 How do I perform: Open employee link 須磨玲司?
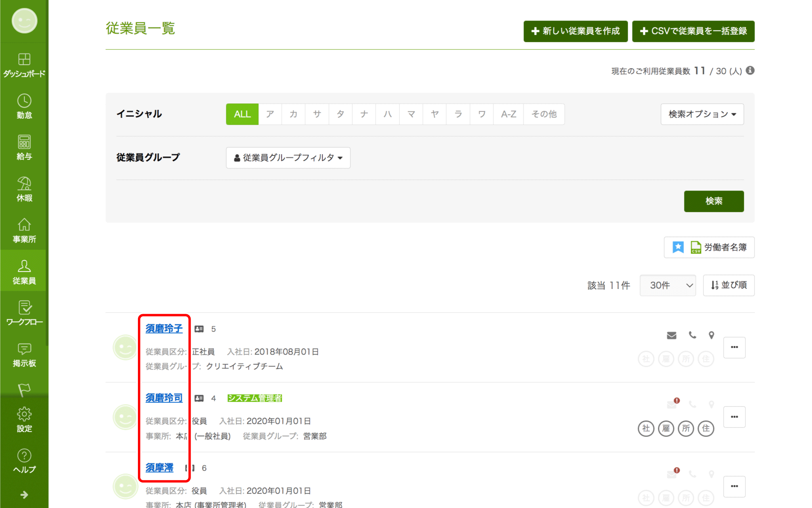pyautogui.click(x=164, y=398)
